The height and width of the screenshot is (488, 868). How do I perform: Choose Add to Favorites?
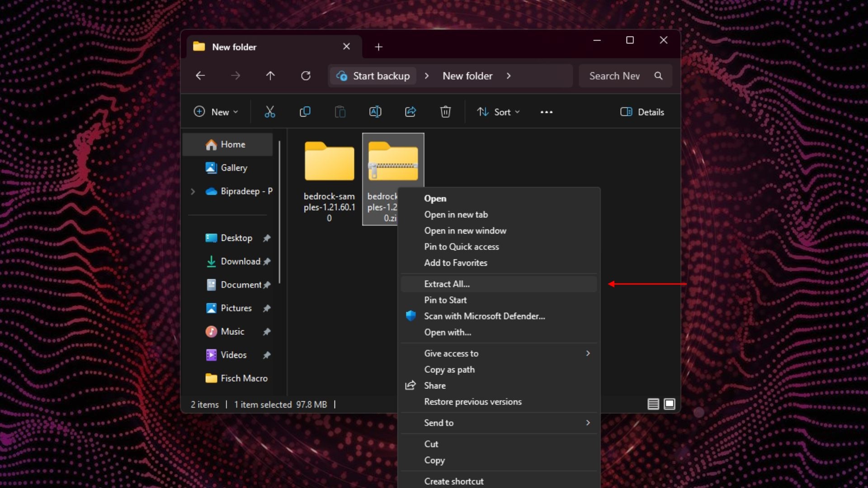499,263
